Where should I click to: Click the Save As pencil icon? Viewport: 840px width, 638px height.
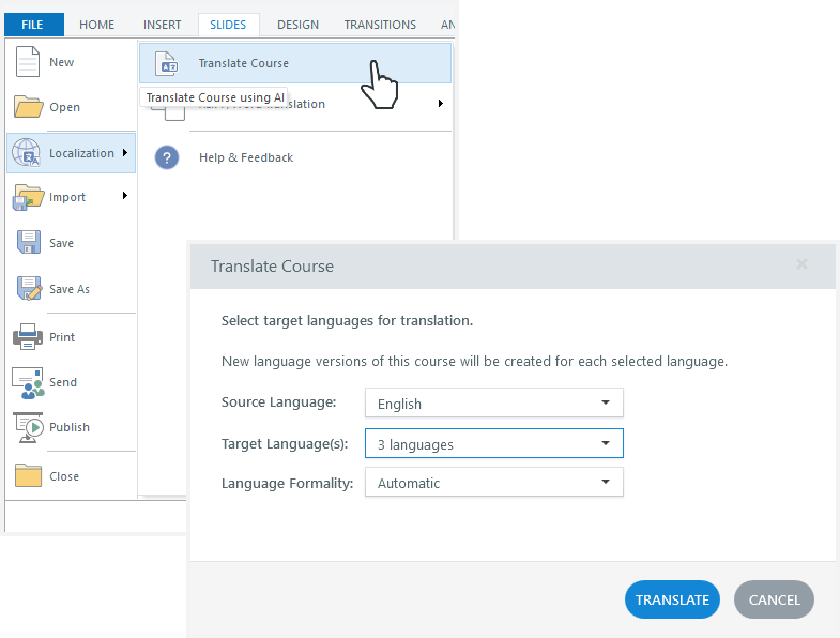point(29,288)
